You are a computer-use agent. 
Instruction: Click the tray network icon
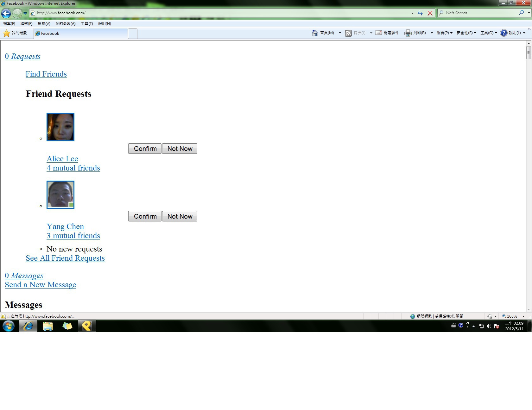tap(481, 326)
